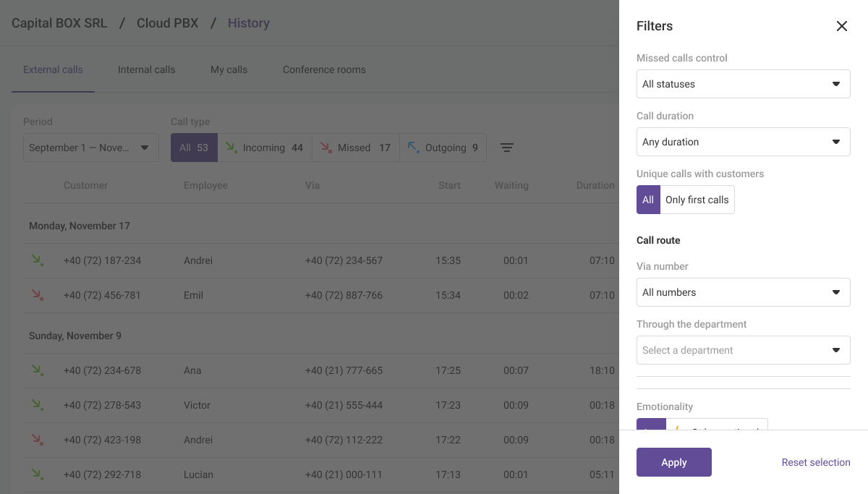Close the Filters panel with X icon

[x=841, y=26]
